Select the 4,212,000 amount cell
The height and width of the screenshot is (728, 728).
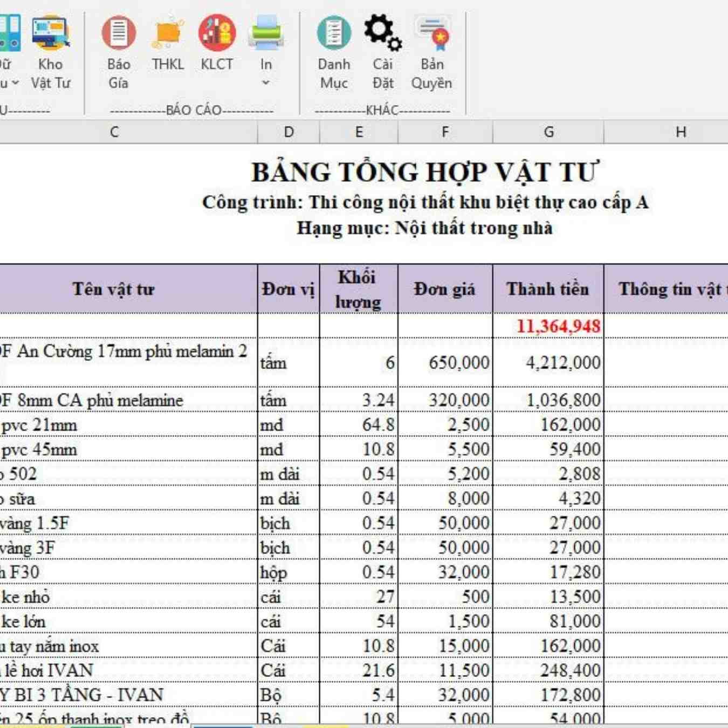pyautogui.click(x=548, y=362)
